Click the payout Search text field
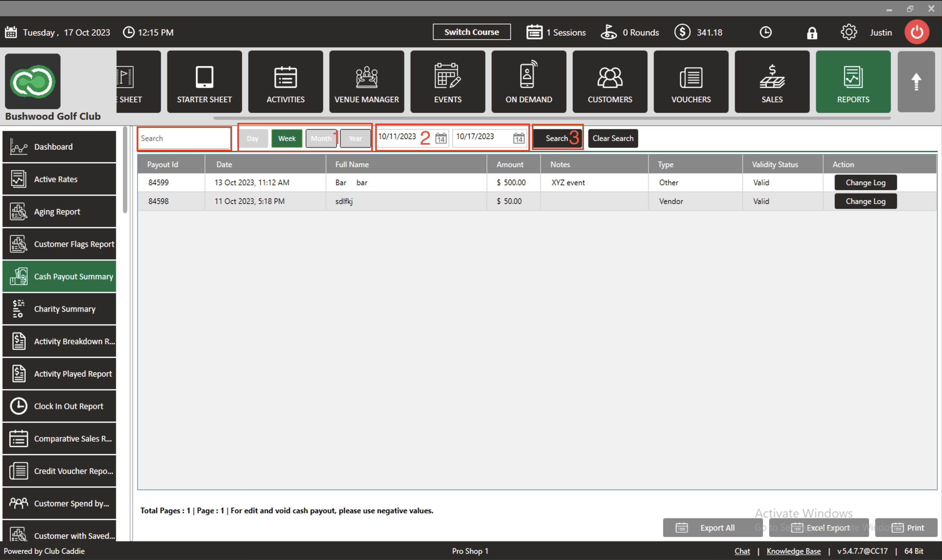The width and height of the screenshot is (942, 560). click(x=184, y=138)
